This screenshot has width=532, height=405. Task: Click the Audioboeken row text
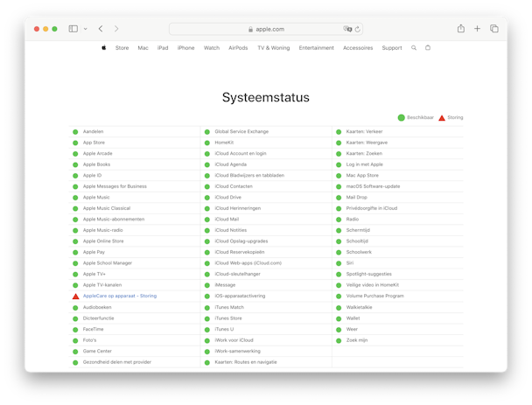(97, 307)
